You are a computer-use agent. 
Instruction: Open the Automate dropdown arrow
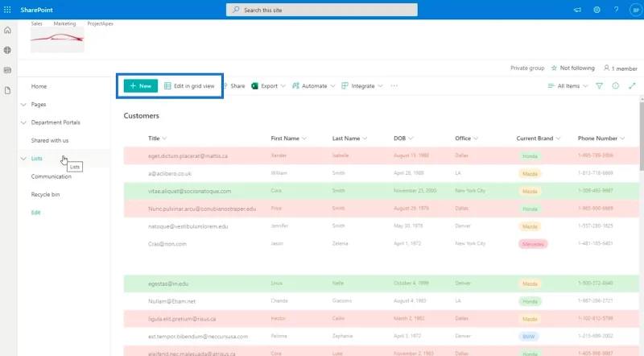click(332, 86)
